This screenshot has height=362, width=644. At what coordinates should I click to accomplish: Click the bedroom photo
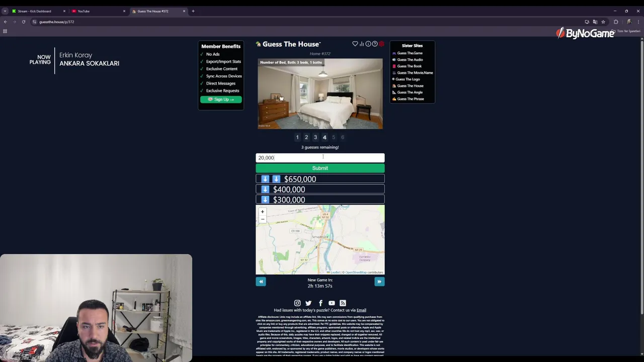[x=320, y=94]
